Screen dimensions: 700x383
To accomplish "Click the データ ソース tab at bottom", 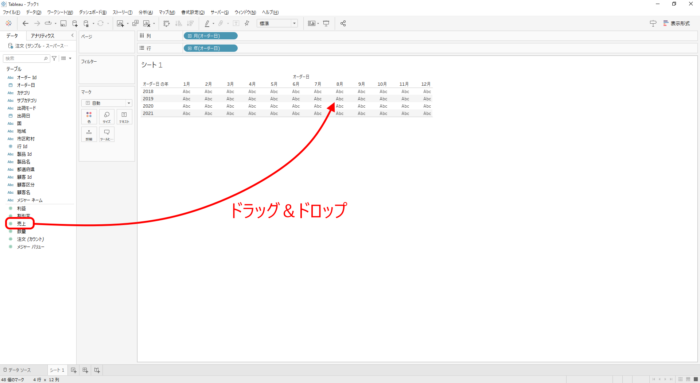I will 17,370.
